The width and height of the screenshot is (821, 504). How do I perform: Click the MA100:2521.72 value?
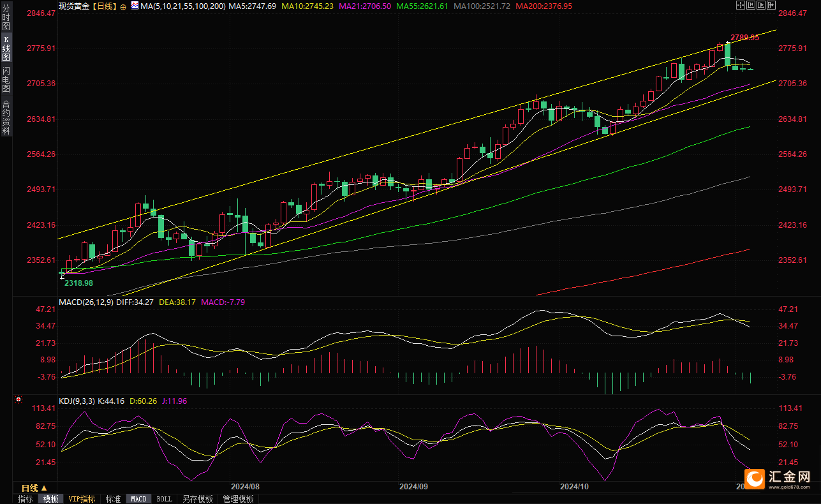[482, 6]
